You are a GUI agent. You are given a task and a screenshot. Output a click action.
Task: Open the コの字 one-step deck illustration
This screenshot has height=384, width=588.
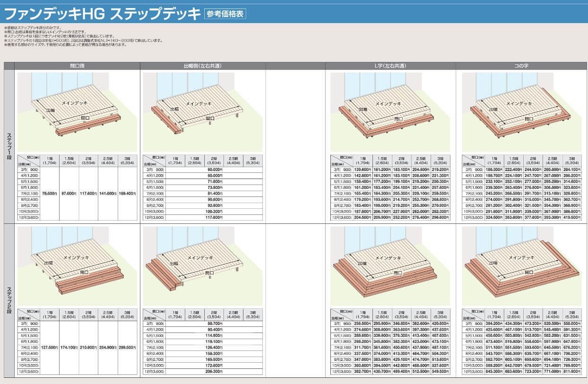[x=522, y=112]
